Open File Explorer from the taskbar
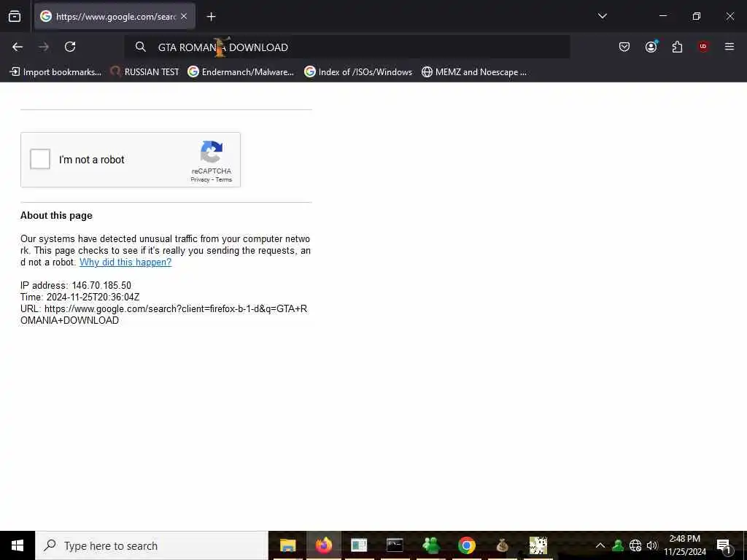Viewport: 747px width, 560px height. [287, 545]
